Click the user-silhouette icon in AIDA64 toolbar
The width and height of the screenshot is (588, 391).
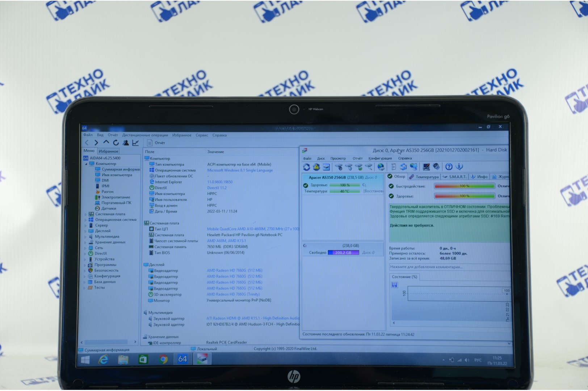tap(126, 143)
